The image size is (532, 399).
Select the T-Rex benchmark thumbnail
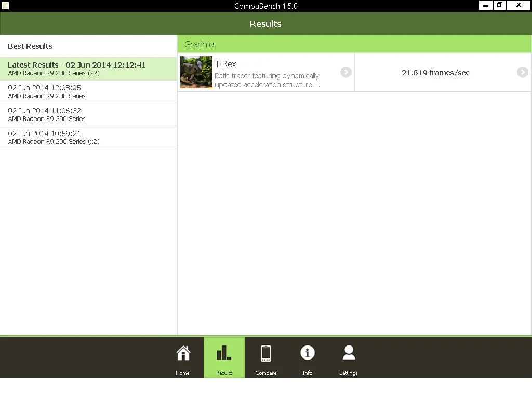196,72
